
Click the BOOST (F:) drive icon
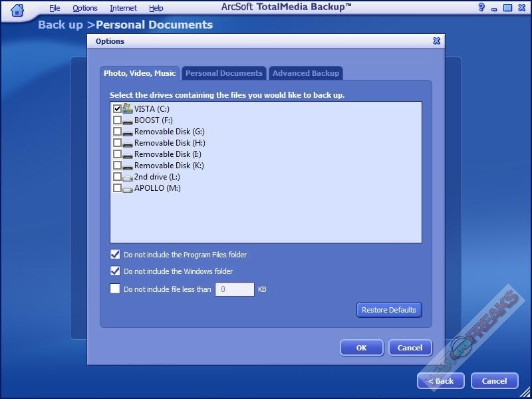tap(128, 120)
